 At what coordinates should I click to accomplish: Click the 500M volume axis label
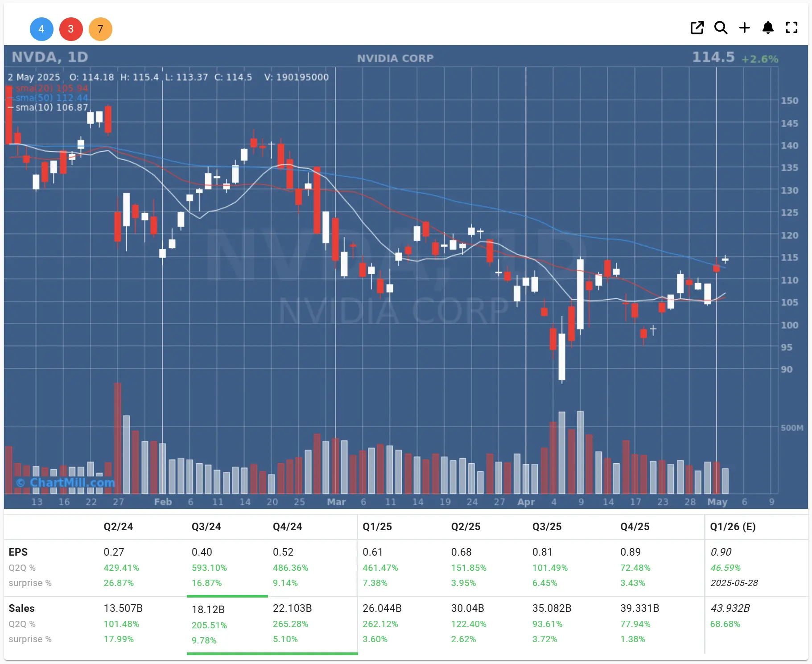tap(792, 428)
